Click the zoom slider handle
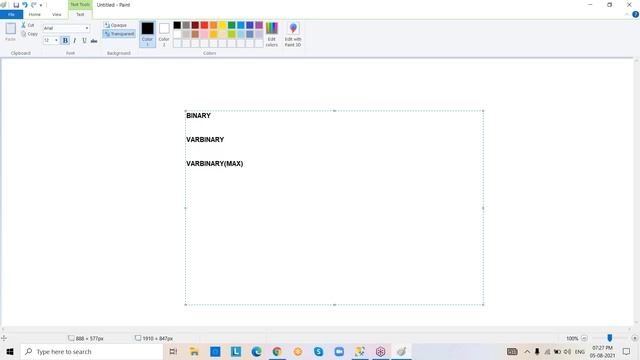 tap(609, 338)
